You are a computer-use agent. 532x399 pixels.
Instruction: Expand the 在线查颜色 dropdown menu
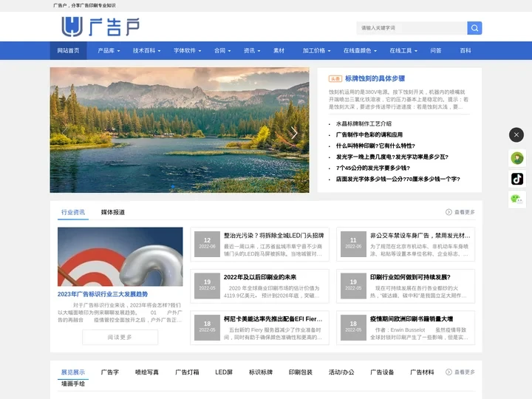[x=360, y=50]
